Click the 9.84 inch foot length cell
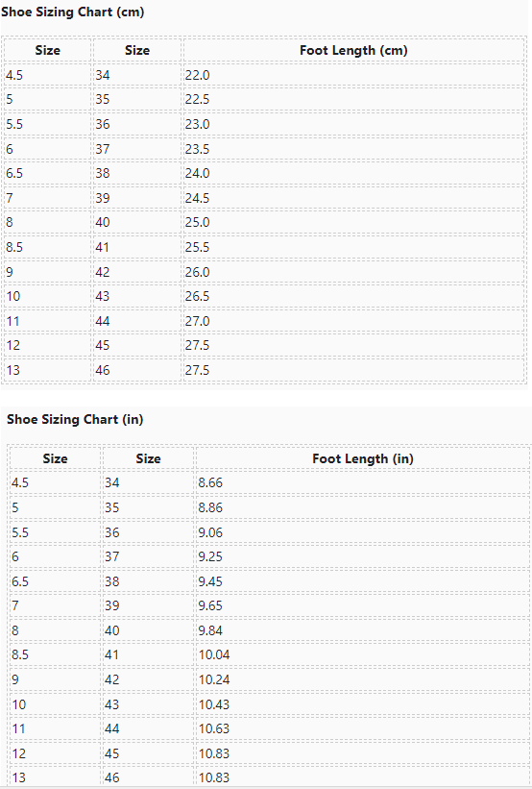 [x=363, y=630]
